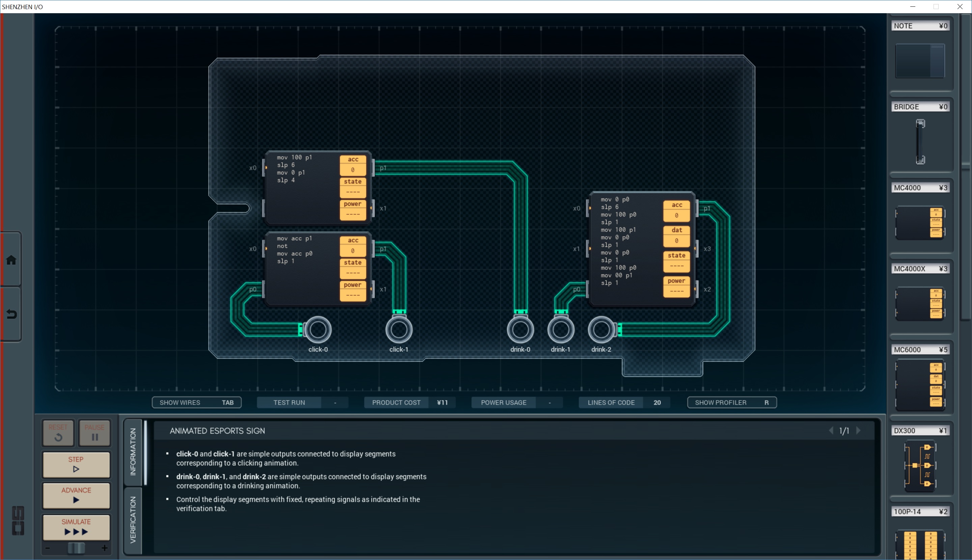Switch to the INFORMATION tab
The width and height of the screenshot is (972, 560).
(x=133, y=452)
